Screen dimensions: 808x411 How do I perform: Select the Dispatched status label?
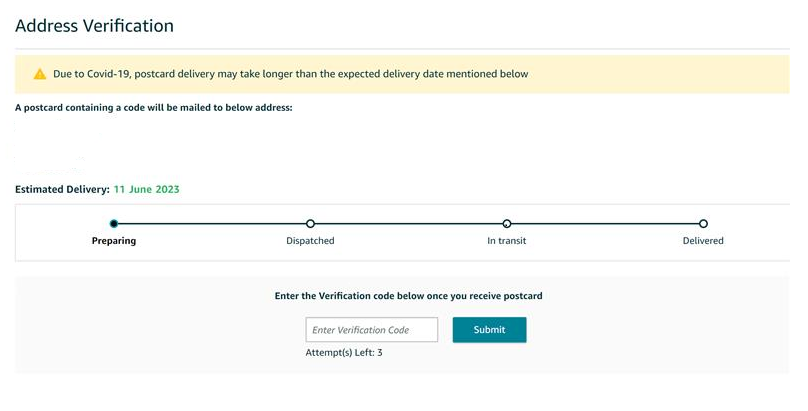point(310,241)
